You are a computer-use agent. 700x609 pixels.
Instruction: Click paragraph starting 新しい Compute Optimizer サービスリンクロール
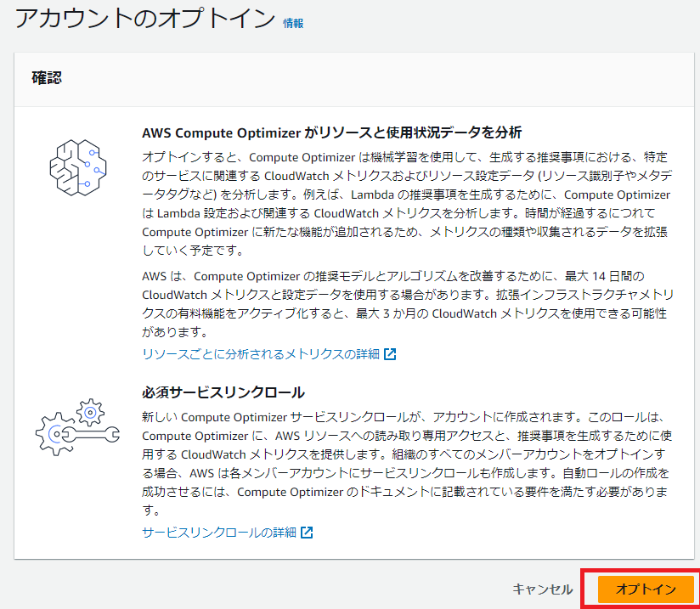coord(407,464)
